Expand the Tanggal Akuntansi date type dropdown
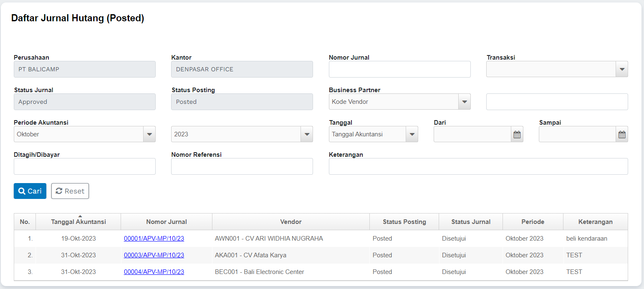This screenshot has height=289, width=644. [412, 134]
